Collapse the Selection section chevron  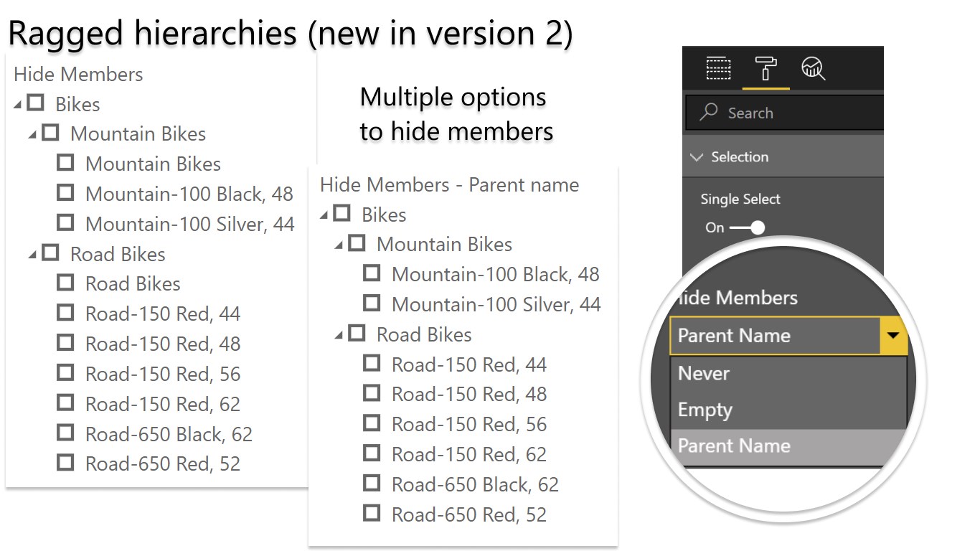coord(696,157)
